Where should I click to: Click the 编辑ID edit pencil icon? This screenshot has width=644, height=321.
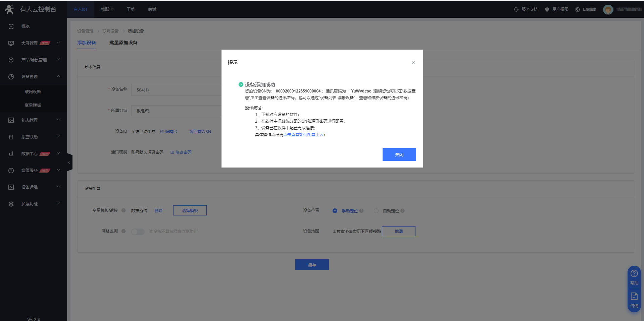pos(162,132)
